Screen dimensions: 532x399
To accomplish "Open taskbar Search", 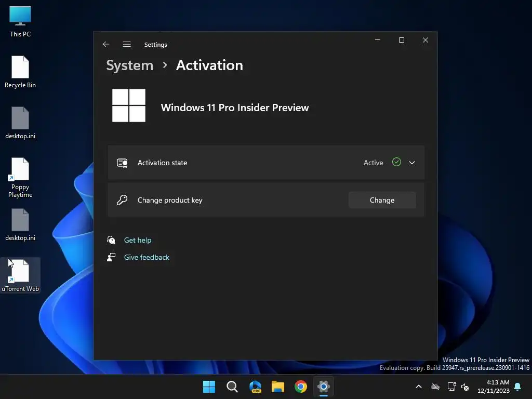I will (x=232, y=387).
